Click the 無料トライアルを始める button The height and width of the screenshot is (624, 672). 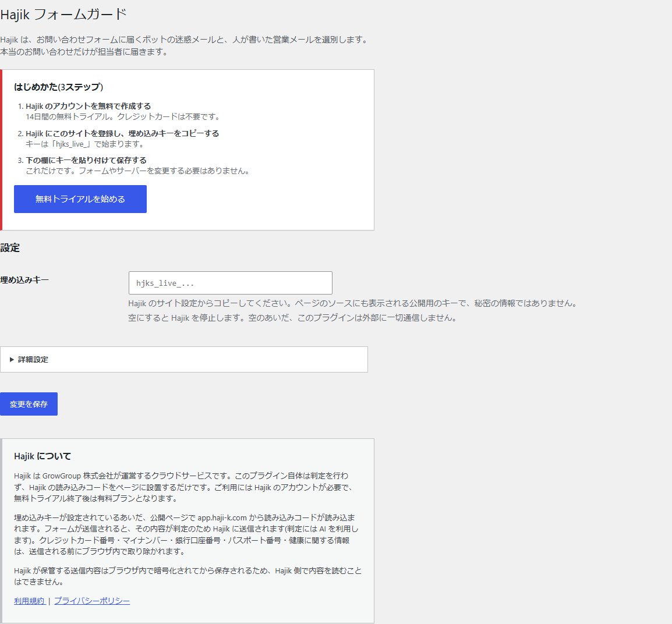(80, 199)
